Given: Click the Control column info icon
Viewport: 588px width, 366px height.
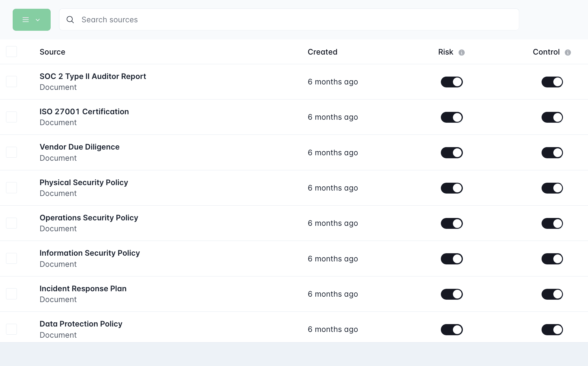Looking at the screenshot, I should pos(567,52).
